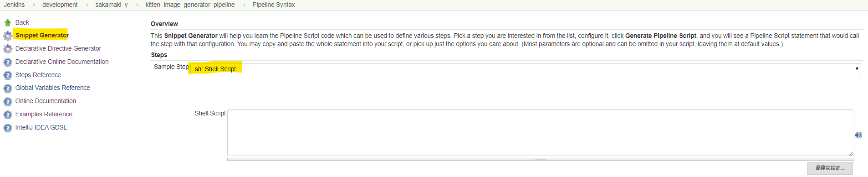Click the green Back arrow icon
Image resolution: width=868 pixels, height=177 pixels.
8,22
